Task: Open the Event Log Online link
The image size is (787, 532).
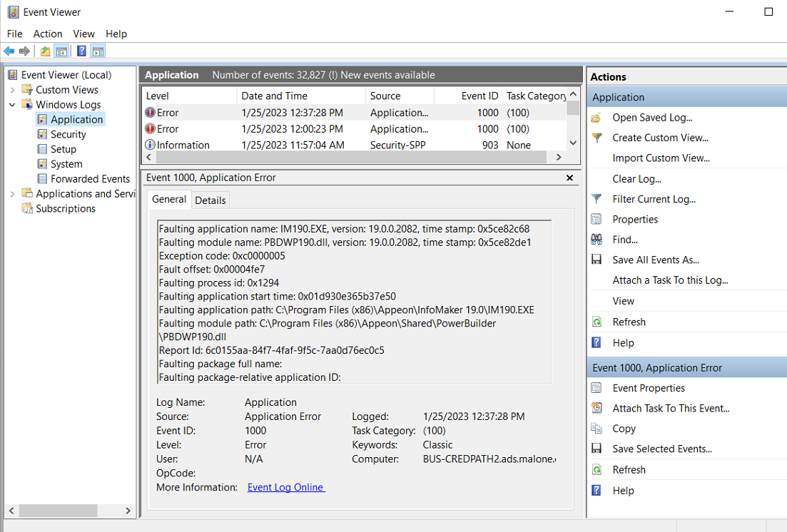Action: click(x=285, y=487)
